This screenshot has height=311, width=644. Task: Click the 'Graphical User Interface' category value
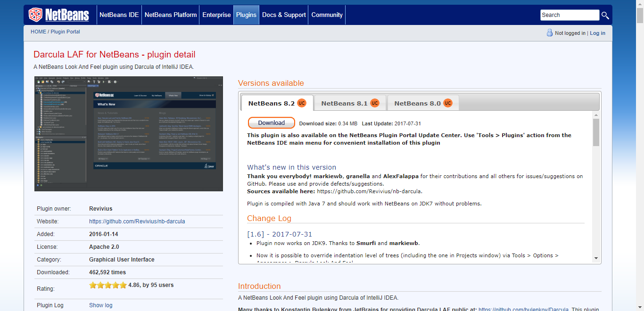point(122,260)
